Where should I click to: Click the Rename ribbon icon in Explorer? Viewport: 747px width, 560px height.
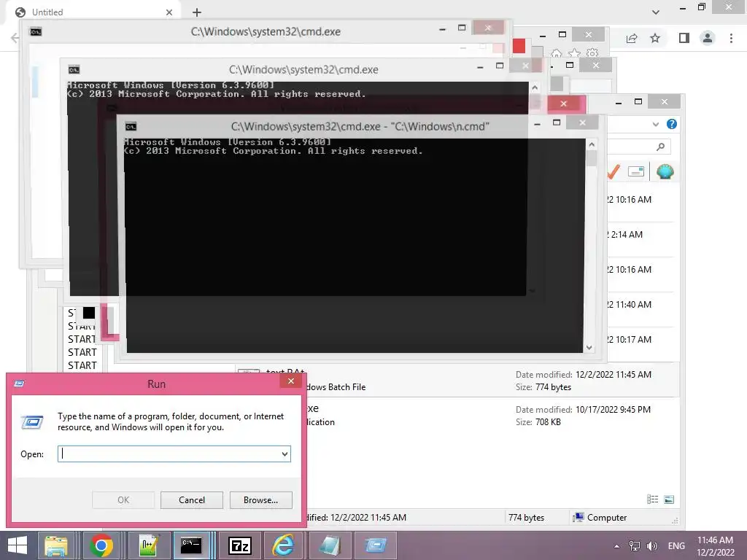coord(636,171)
